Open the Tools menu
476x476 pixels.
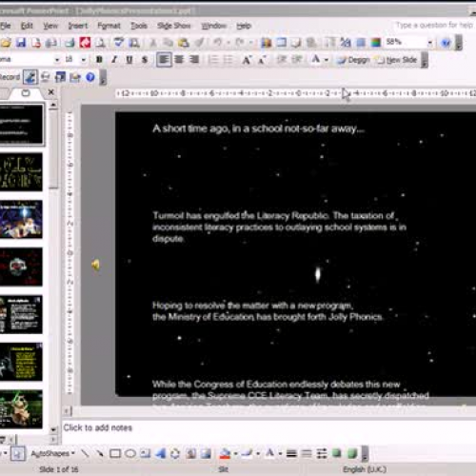click(139, 26)
